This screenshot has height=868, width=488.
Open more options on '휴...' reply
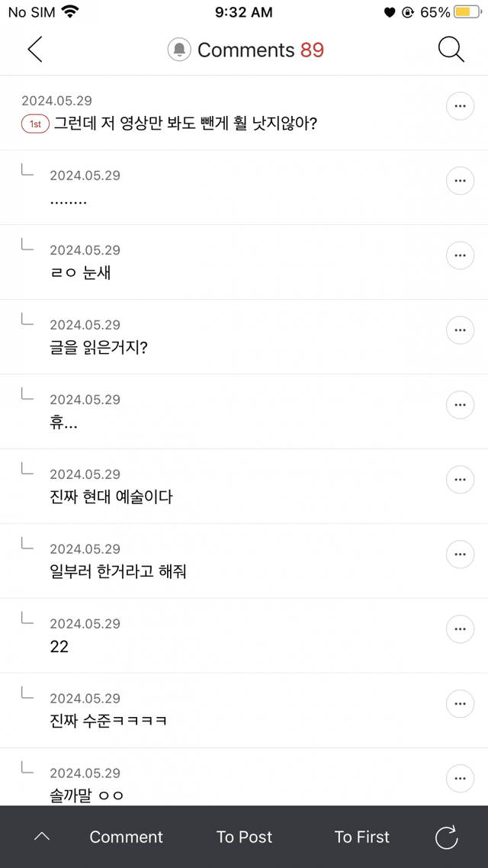click(459, 405)
